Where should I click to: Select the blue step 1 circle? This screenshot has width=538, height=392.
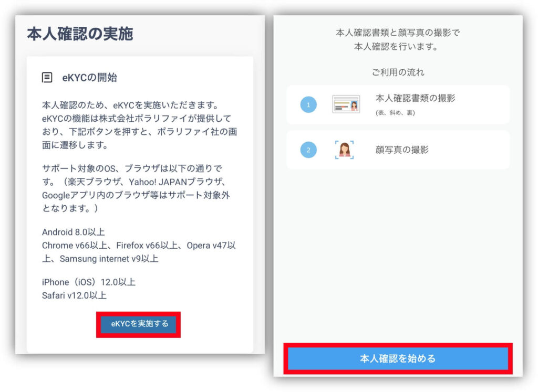[308, 104]
